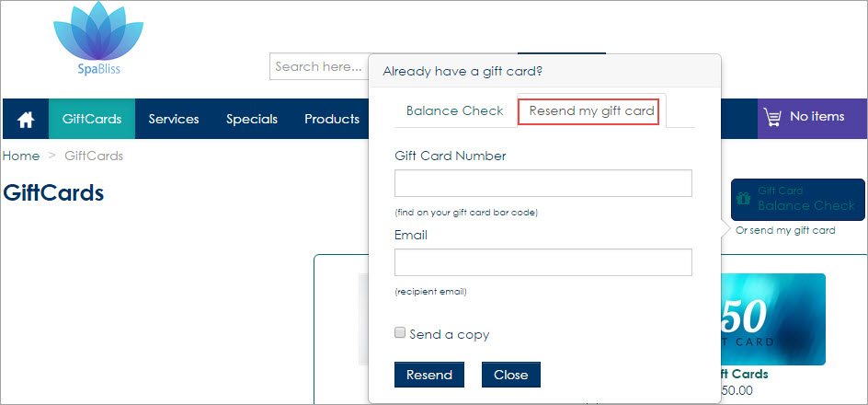The height and width of the screenshot is (405, 868).
Task: Click the Gift Card Balance Check button
Action: tap(798, 200)
